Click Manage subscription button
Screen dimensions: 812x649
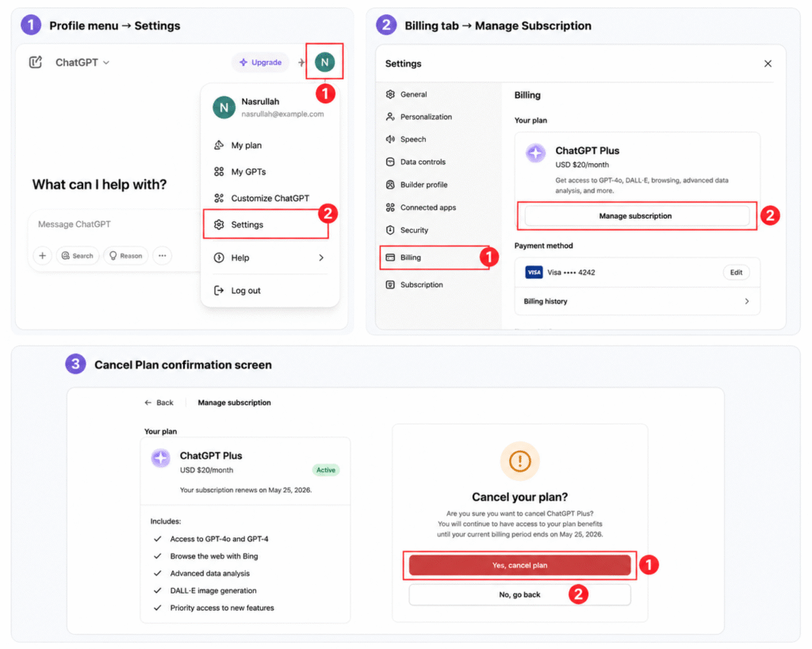(x=637, y=216)
